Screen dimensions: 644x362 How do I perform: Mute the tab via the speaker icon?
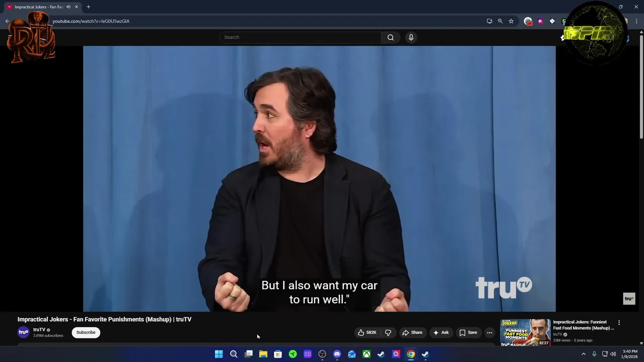pyautogui.click(x=68, y=7)
